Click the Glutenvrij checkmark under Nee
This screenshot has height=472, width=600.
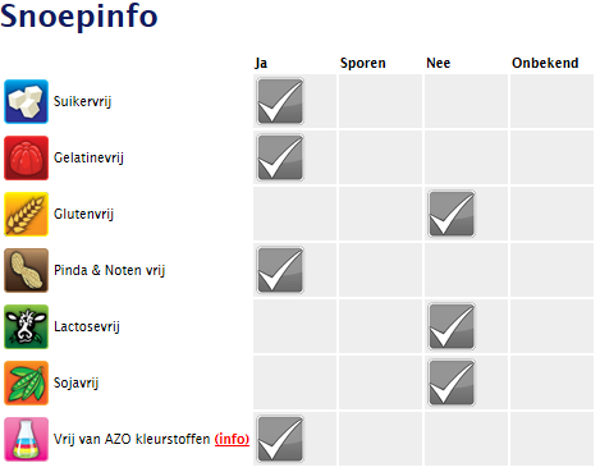(452, 213)
